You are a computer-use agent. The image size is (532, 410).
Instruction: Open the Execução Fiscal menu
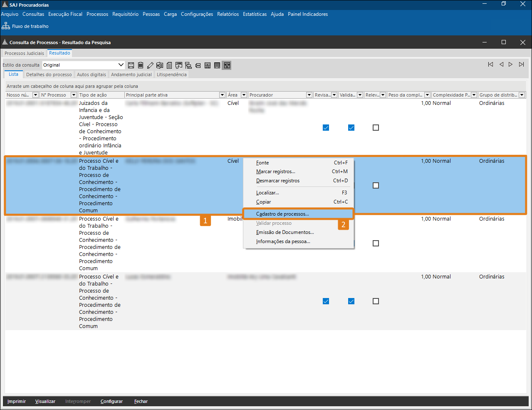click(x=65, y=14)
